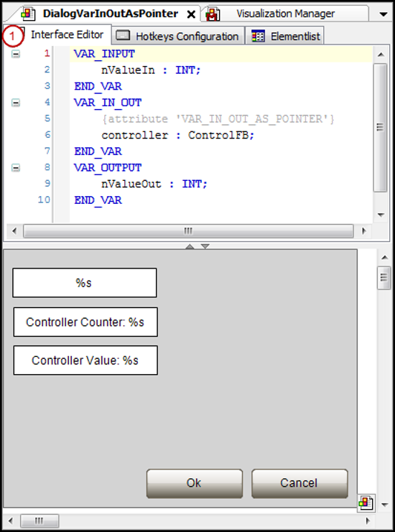Click the code editor horizontal scrollbar thumb
The image size is (395, 532).
(188, 231)
